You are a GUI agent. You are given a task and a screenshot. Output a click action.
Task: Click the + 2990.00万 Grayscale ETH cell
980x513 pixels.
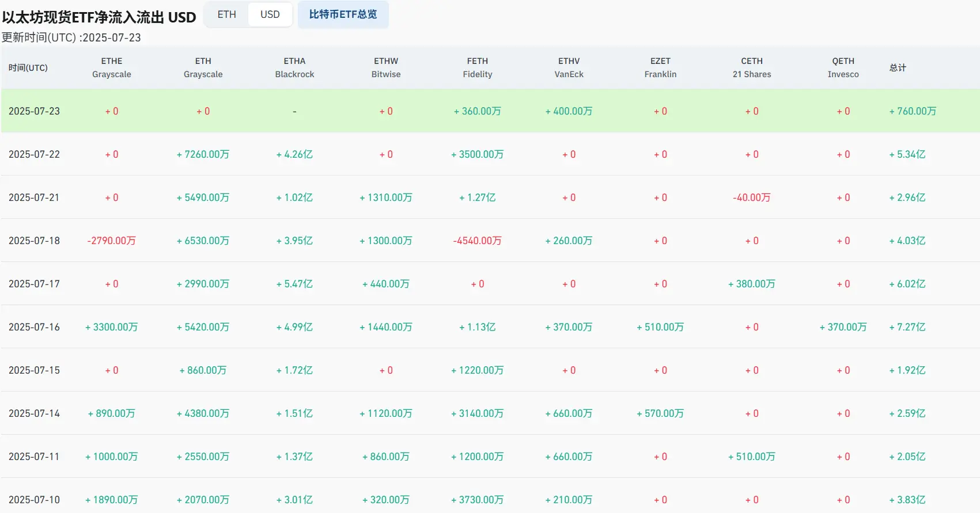tap(203, 284)
